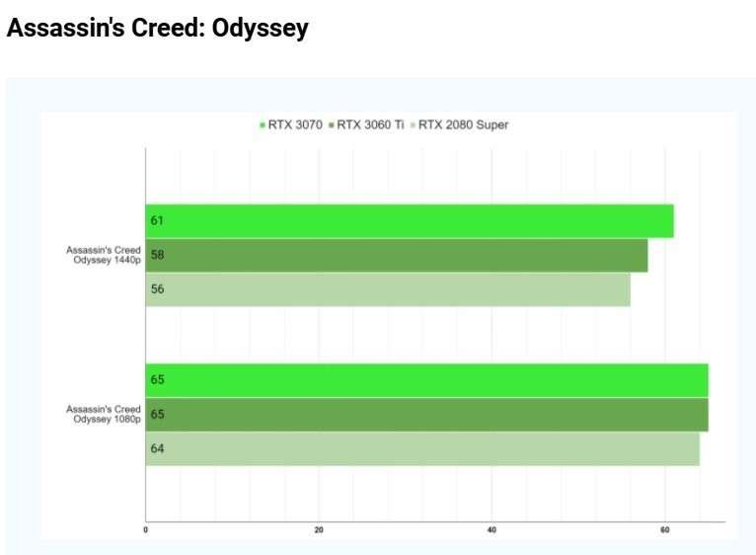
Task: Click the 1440p RTX 3060 Ti bar showing 58
Action: coord(396,255)
